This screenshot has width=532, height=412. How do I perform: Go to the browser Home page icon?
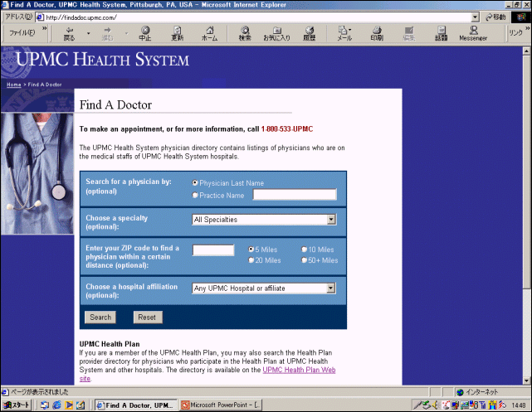point(209,33)
